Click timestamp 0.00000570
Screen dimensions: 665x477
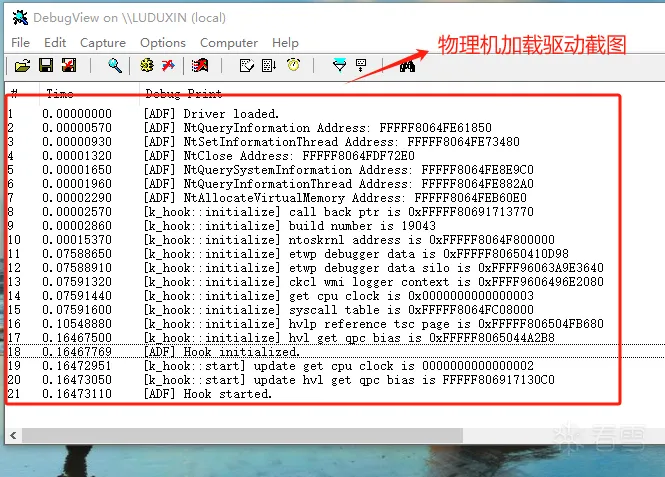coord(77,128)
